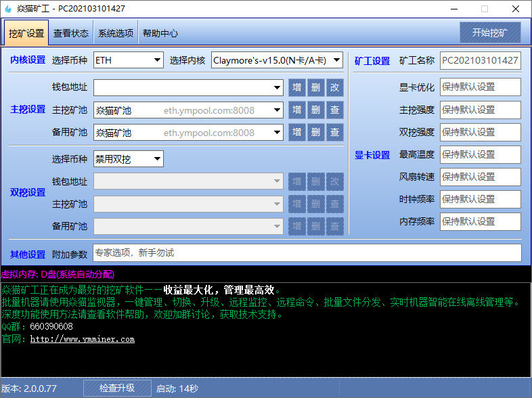This screenshot has width=532, height=398.
Task: Switch to the 挖矿设置 tab
Action: point(26,33)
